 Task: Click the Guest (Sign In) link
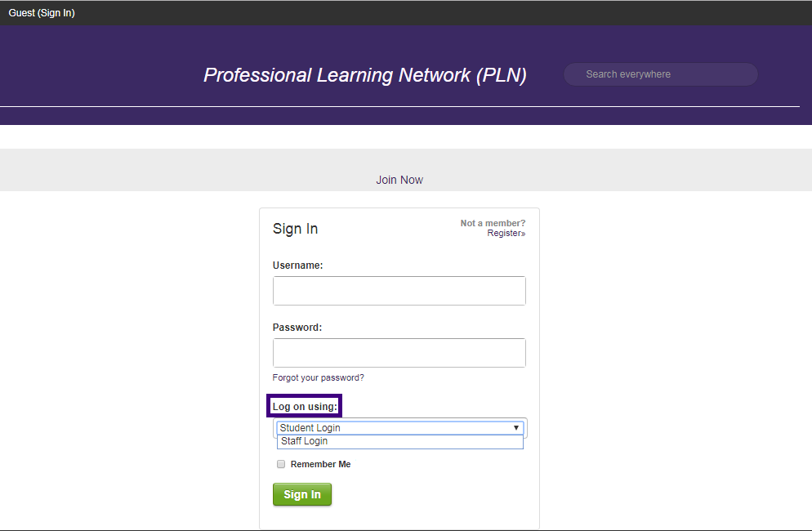coord(42,13)
